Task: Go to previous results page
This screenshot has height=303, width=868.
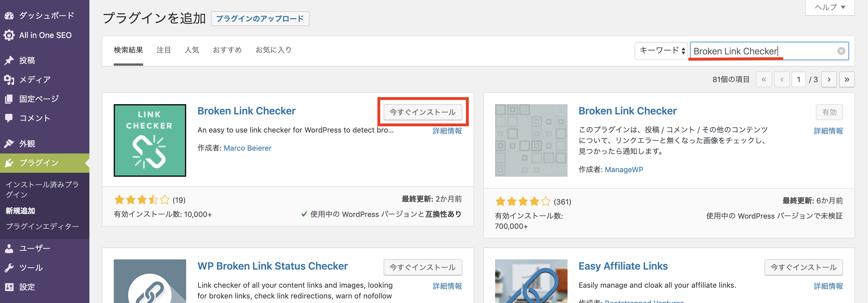Action: [782, 80]
